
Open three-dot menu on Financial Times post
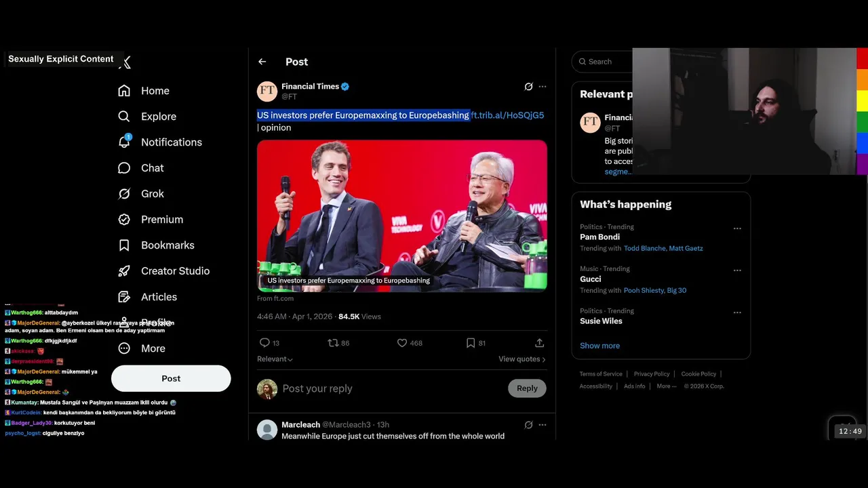click(x=542, y=87)
